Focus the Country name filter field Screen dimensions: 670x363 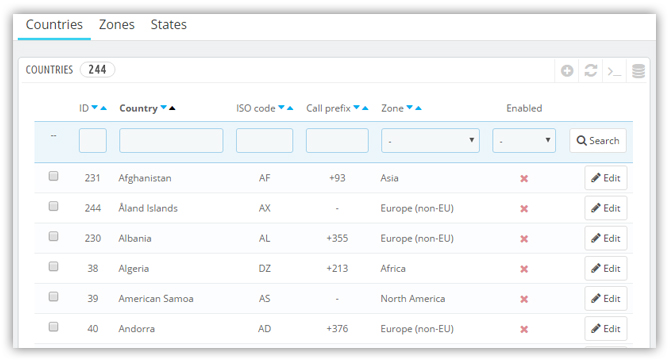click(x=171, y=141)
